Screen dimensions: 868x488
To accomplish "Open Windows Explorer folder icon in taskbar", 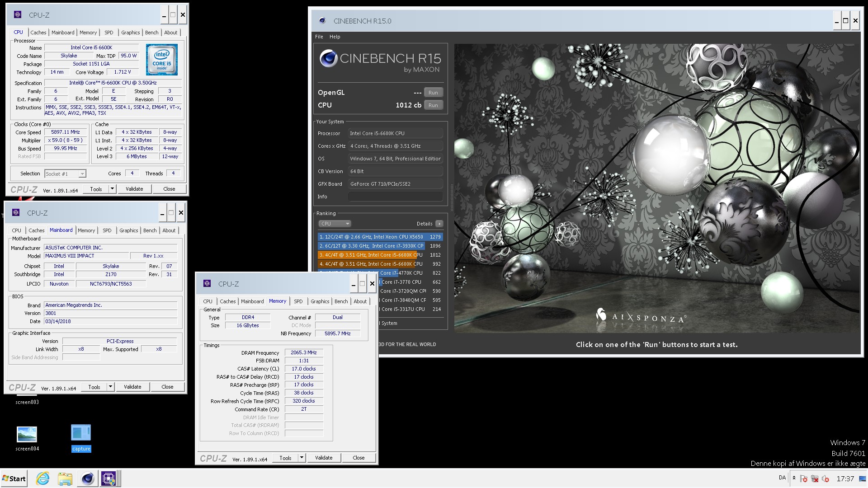I will click(65, 479).
